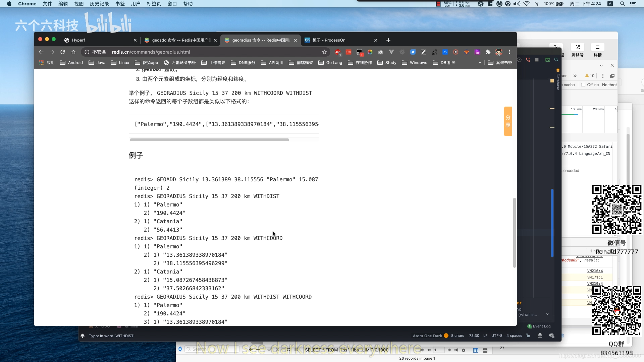Open the user profile avatar
The image size is (644, 362).
click(x=499, y=52)
